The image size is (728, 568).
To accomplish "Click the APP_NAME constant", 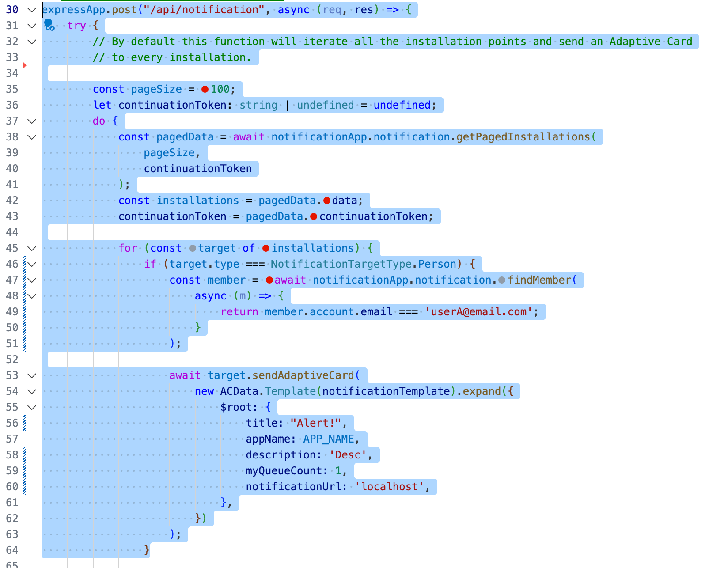I will tap(329, 439).
